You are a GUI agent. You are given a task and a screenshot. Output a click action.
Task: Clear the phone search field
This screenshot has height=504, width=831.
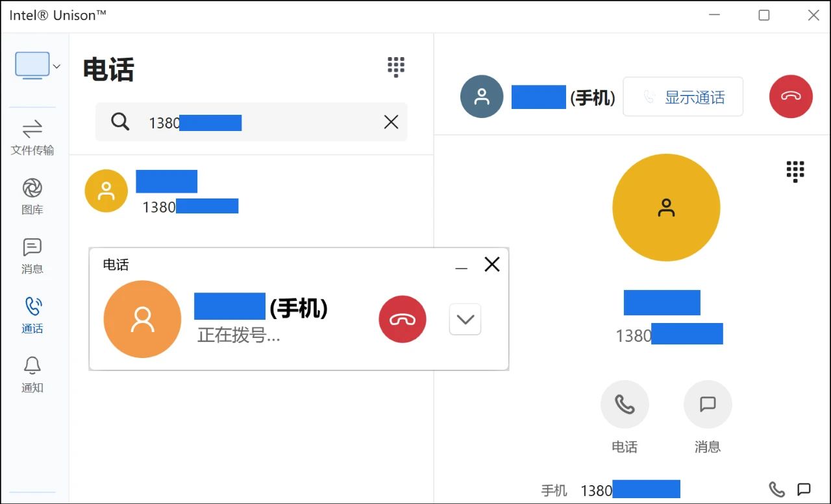pos(391,122)
